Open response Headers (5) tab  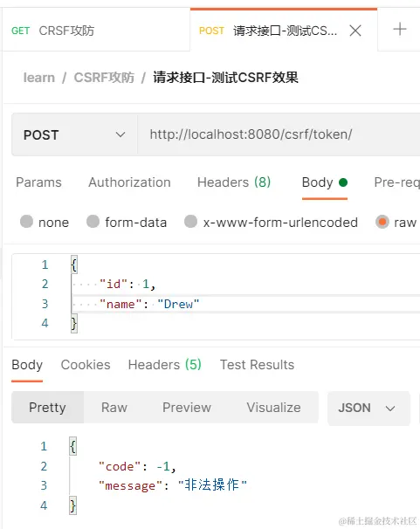coord(165,365)
